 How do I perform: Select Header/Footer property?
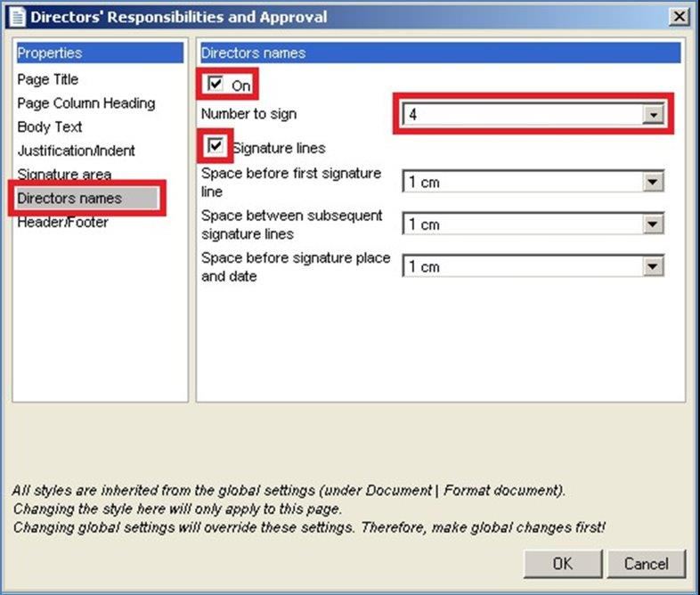[x=62, y=222]
